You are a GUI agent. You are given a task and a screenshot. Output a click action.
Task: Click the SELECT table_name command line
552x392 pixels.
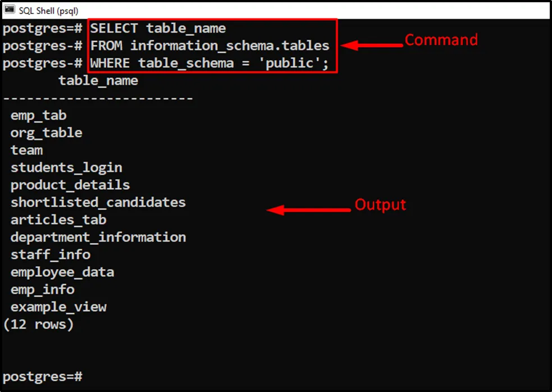[x=158, y=28]
